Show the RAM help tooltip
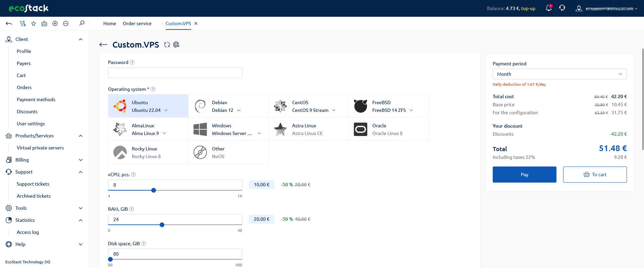Screen dimensions: 644x268 tap(131, 209)
